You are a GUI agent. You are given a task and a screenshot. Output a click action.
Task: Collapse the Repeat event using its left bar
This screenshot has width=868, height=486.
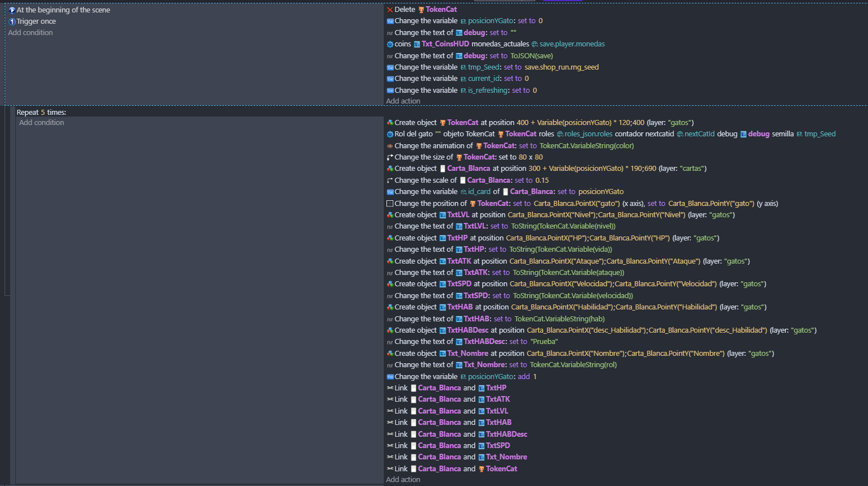[7, 204]
